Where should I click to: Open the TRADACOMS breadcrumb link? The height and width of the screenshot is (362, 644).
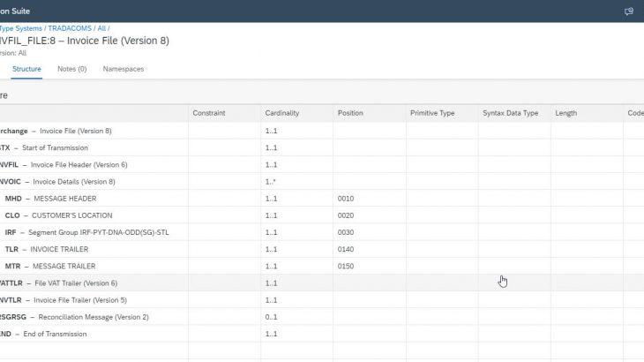click(x=70, y=28)
